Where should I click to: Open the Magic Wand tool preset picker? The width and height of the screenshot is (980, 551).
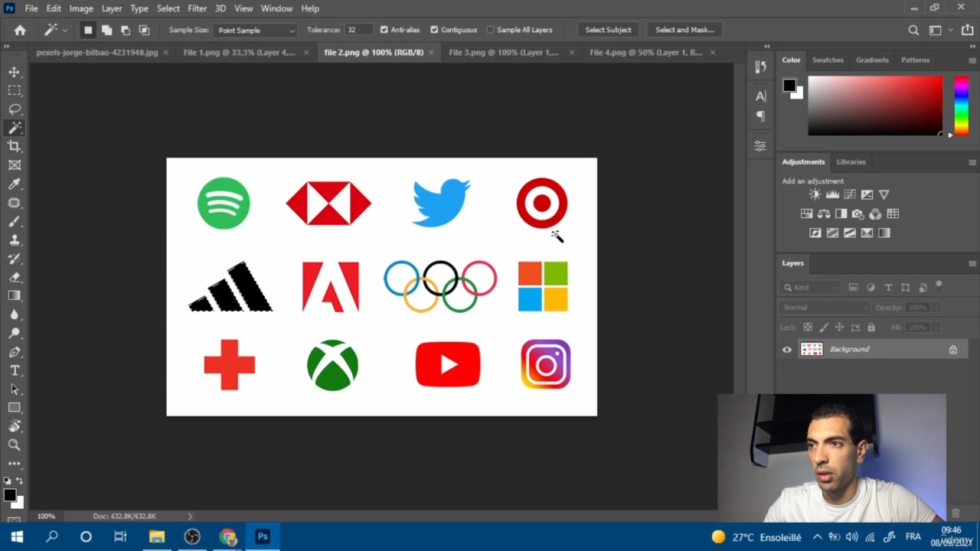pos(56,30)
